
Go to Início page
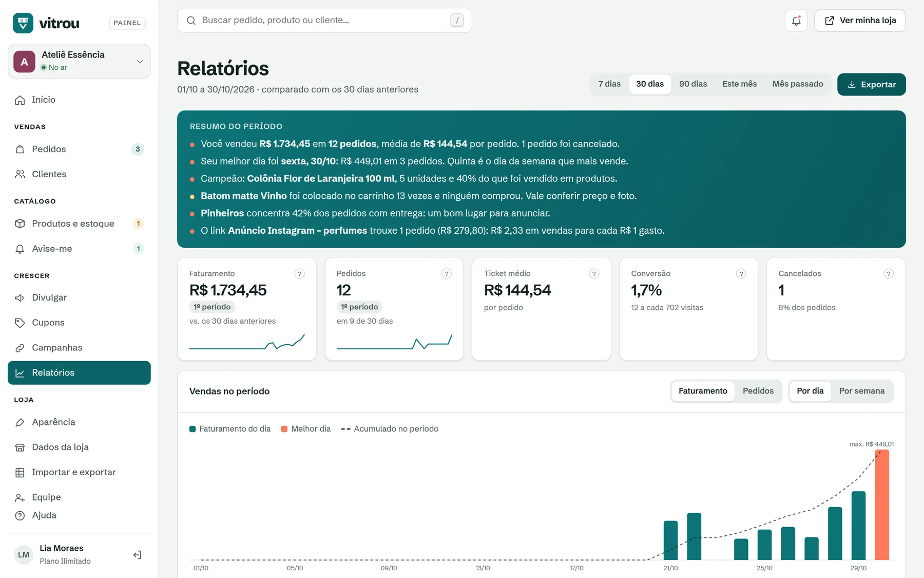79,100
